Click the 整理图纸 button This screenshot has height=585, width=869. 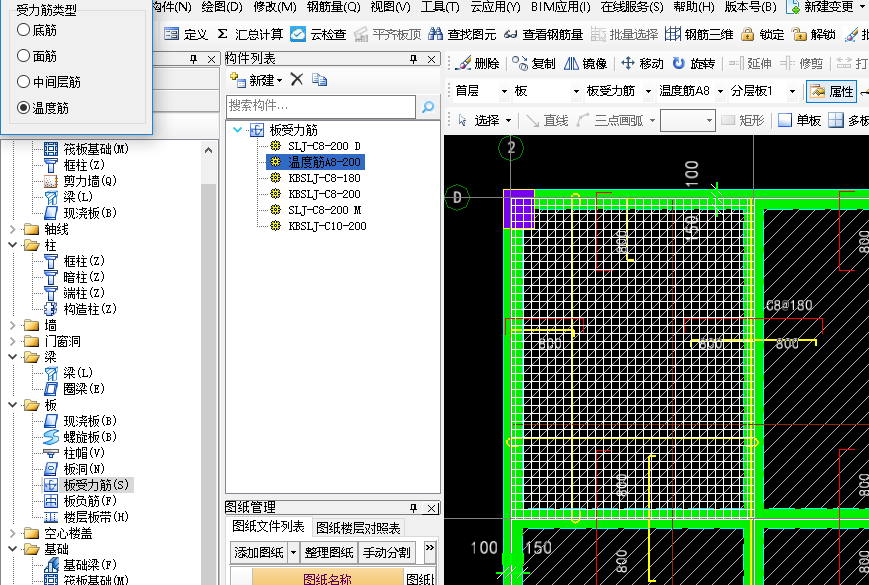click(329, 552)
